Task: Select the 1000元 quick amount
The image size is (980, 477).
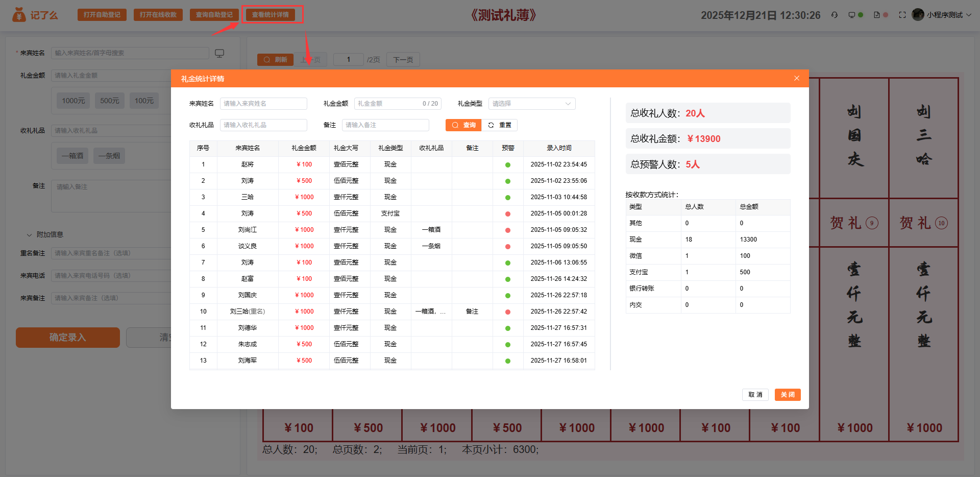Action: [x=73, y=101]
